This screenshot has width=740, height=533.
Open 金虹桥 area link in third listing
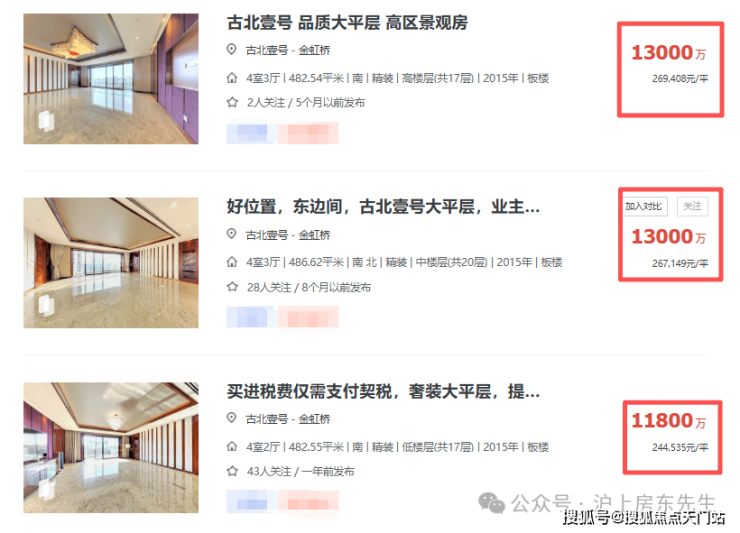point(314,419)
